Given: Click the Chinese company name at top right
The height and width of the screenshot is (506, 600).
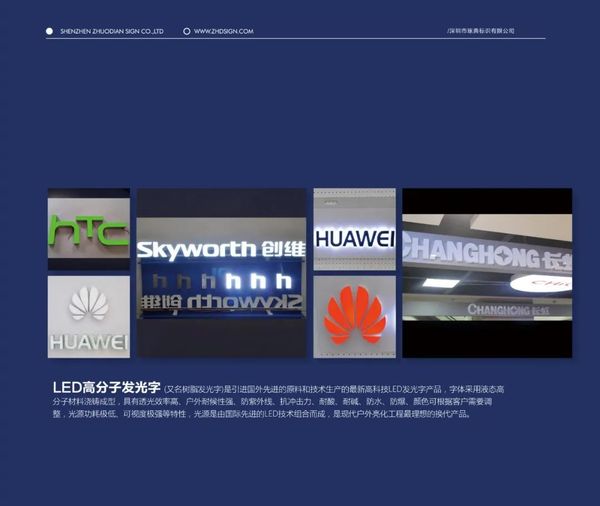Looking at the screenshot, I should pos(481,31).
